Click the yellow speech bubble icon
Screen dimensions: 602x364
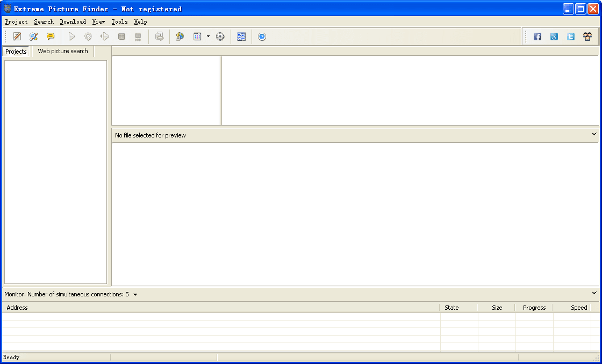coord(51,37)
